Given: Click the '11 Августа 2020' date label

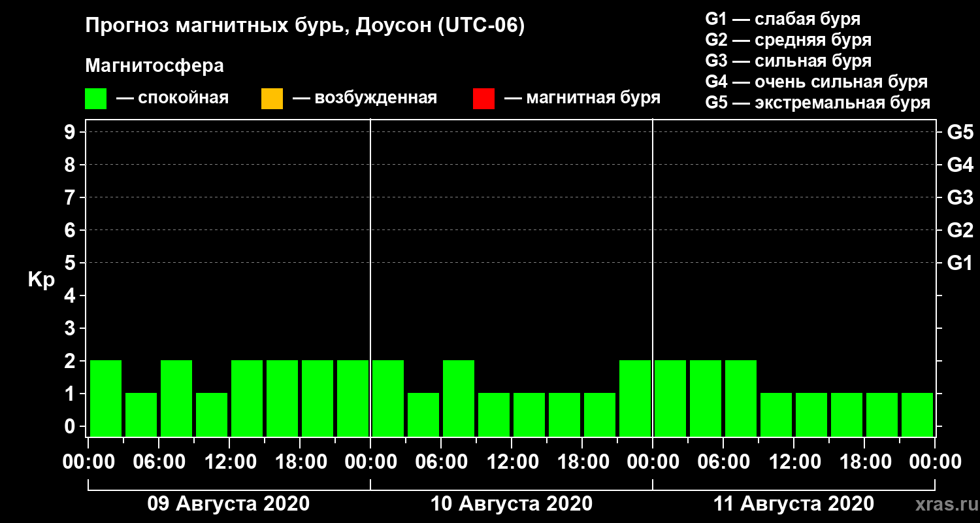Looking at the screenshot, I should pyautogui.click(x=793, y=504).
